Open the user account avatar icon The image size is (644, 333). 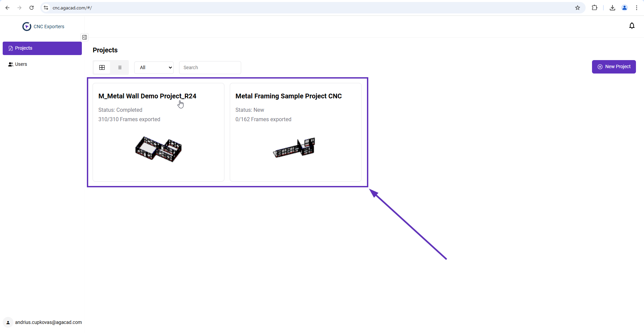[8, 323]
